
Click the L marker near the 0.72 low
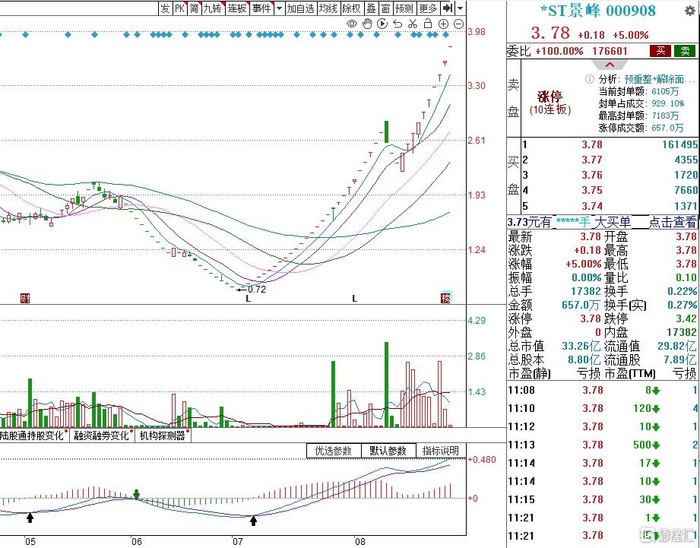[248, 298]
